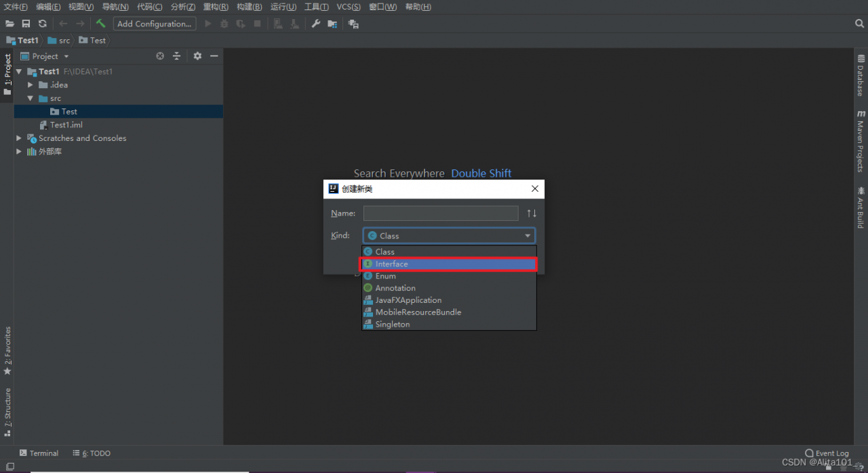
Task: Click the sort arrows icon beside Name field
Action: click(532, 213)
